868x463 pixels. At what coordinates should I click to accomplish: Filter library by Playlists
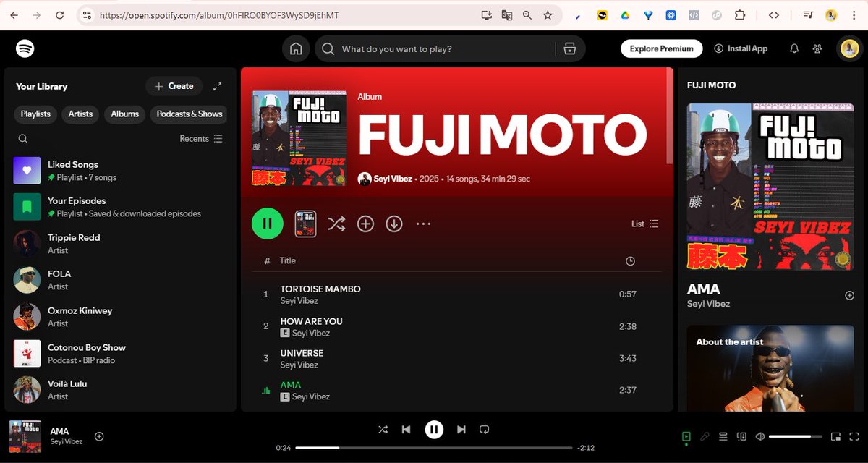(35, 114)
